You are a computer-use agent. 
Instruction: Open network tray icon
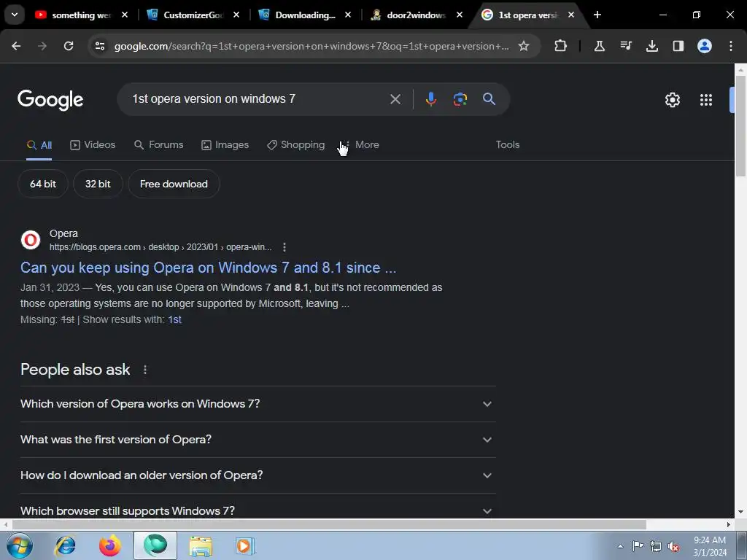[x=656, y=546]
